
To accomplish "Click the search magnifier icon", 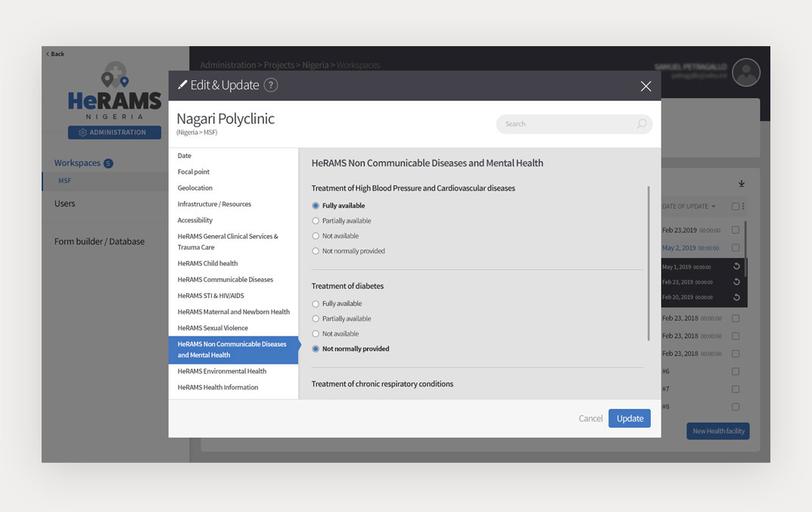I will (x=641, y=124).
